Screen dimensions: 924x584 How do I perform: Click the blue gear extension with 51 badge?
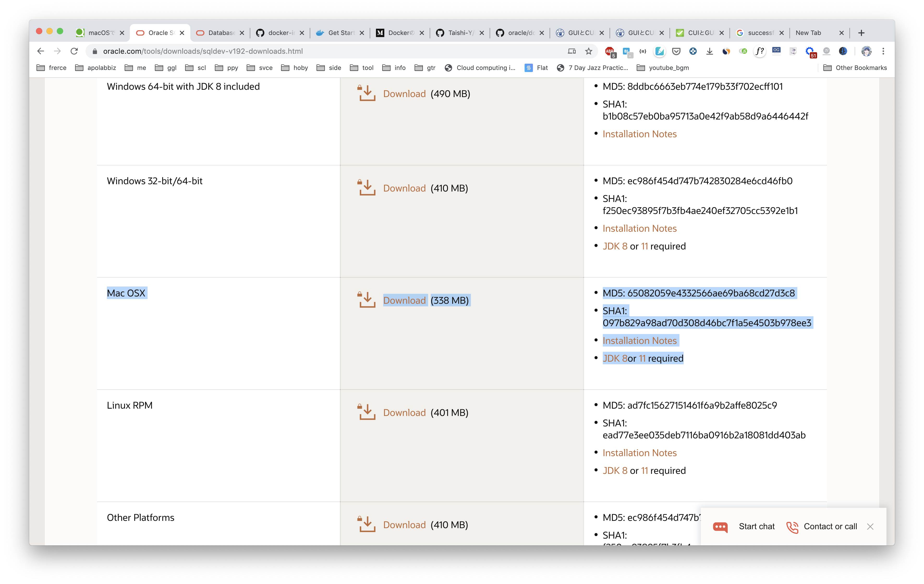[x=810, y=51]
